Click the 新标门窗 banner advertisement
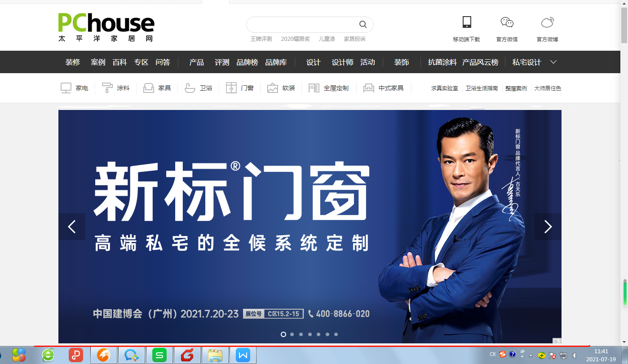The width and height of the screenshot is (628, 364). (310, 227)
